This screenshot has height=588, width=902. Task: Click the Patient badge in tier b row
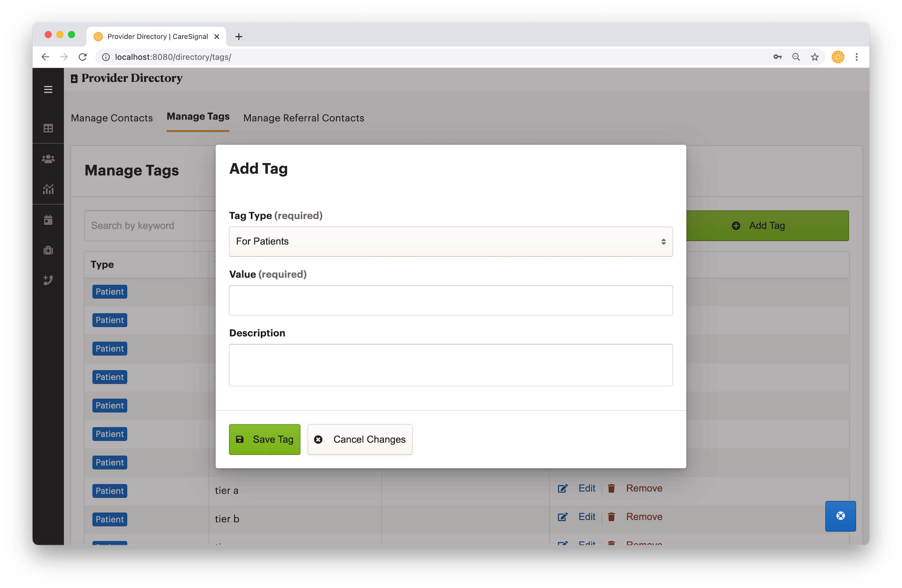[x=110, y=519]
